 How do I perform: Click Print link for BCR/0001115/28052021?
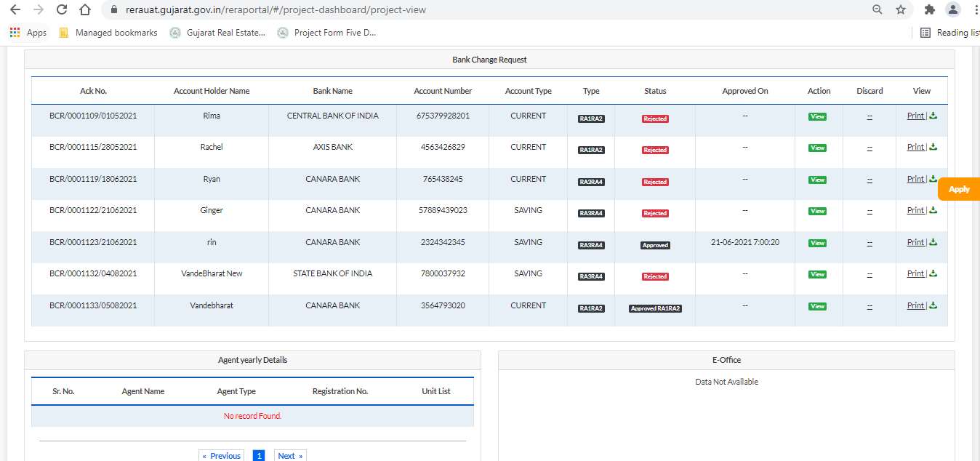tap(915, 147)
